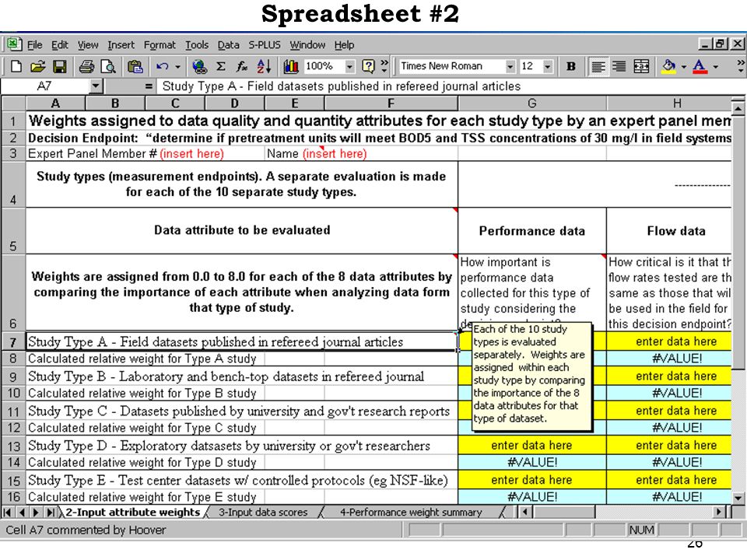
Task: Print using the printer icon
Action: tap(86, 66)
